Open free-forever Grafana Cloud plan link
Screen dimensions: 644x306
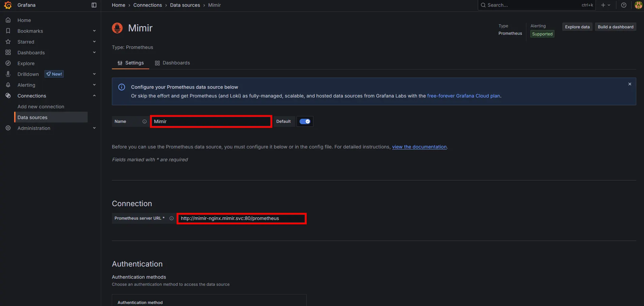pyautogui.click(x=464, y=96)
